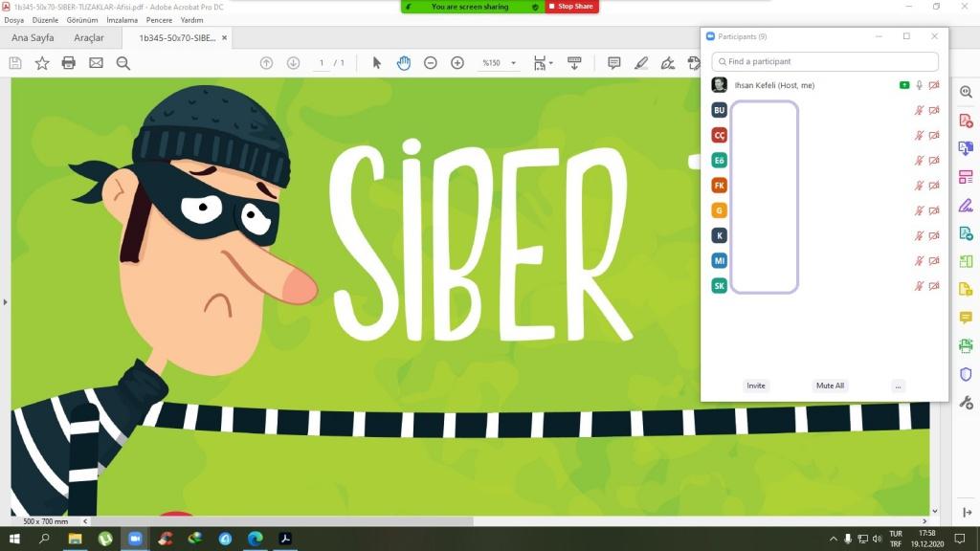Open the three-dot more options menu
980x551 pixels.
pyautogui.click(x=898, y=386)
